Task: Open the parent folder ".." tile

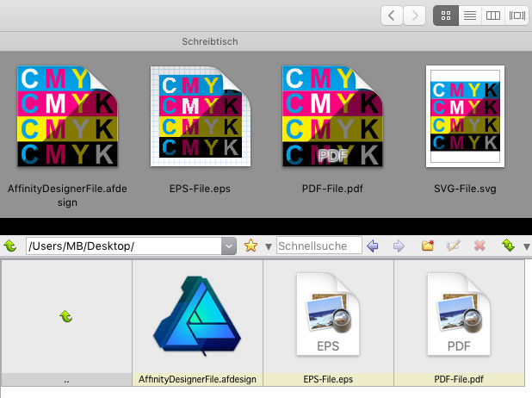Action: pos(66,323)
